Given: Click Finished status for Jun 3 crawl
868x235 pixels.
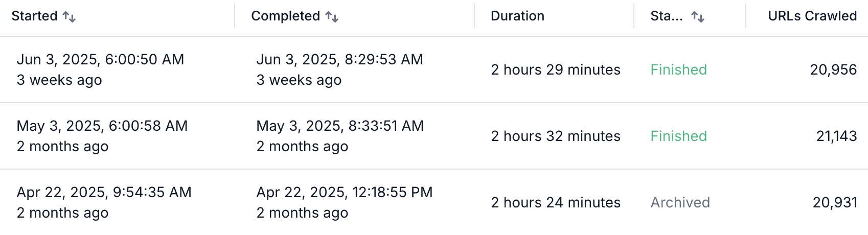Looking at the screenshot, I should click(x=678, y=69).
